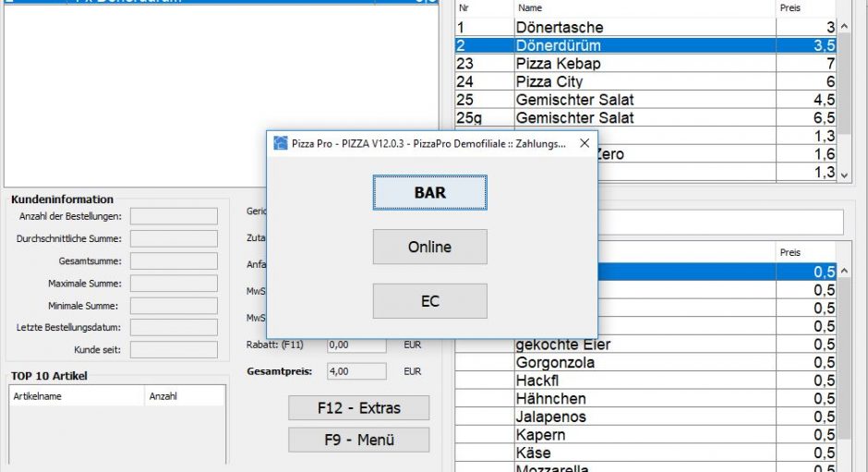Viewport: 868px width, 472px height.
Task: Select the Käse extra
Action: coord(645,453)
